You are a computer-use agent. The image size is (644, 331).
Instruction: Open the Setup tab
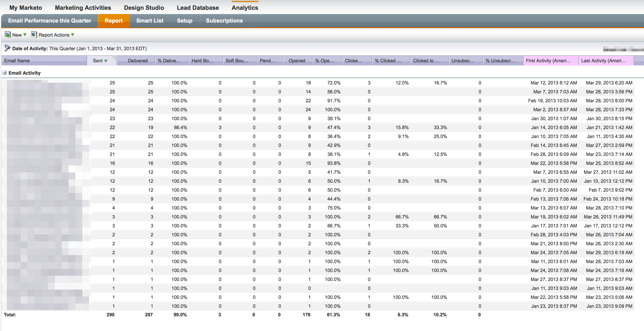(x=184, y=21)
